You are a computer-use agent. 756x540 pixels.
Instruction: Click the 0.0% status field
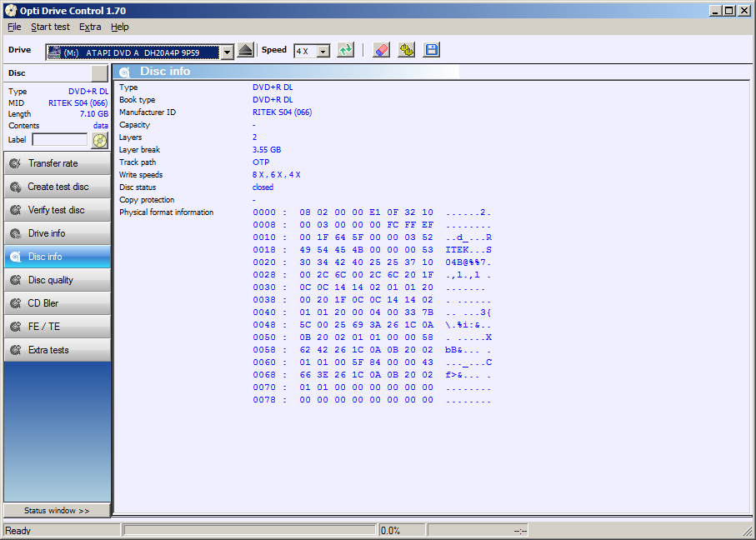pos(402,530)
